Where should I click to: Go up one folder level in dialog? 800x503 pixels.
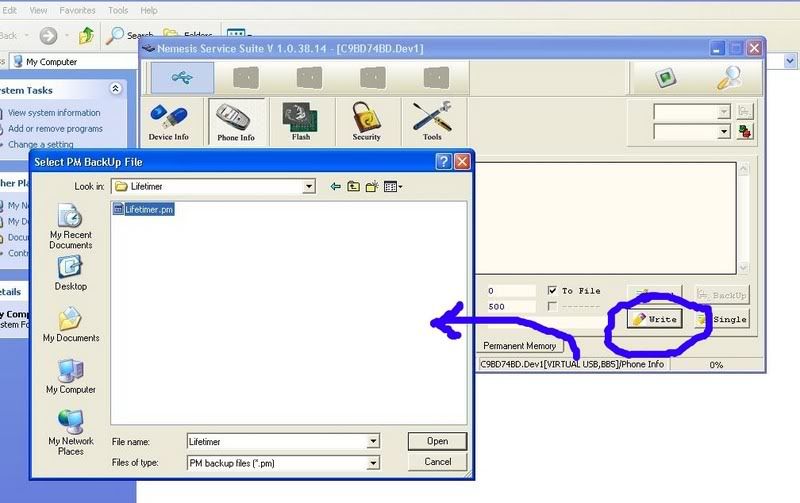(x=353, y=187)
